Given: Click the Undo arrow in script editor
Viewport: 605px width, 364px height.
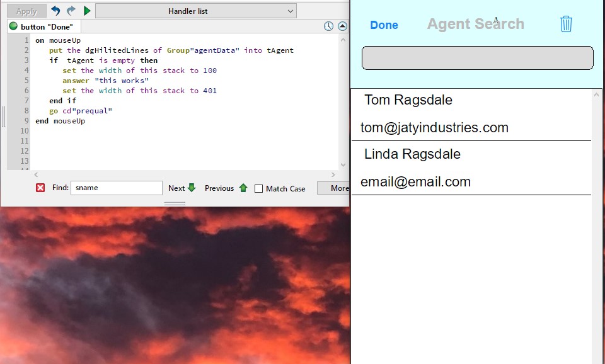Looking at the screenshot, I should tap(55, 11).
